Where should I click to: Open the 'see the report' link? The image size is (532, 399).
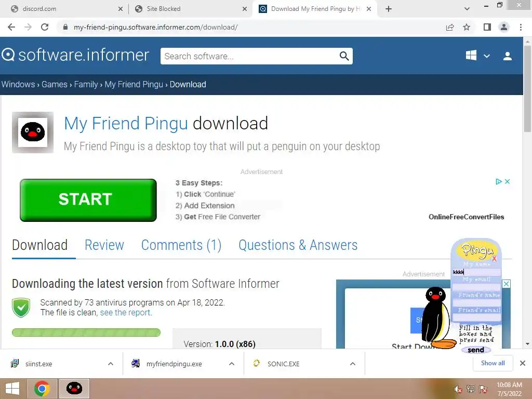pyautogui.click(x=126, y=312)
